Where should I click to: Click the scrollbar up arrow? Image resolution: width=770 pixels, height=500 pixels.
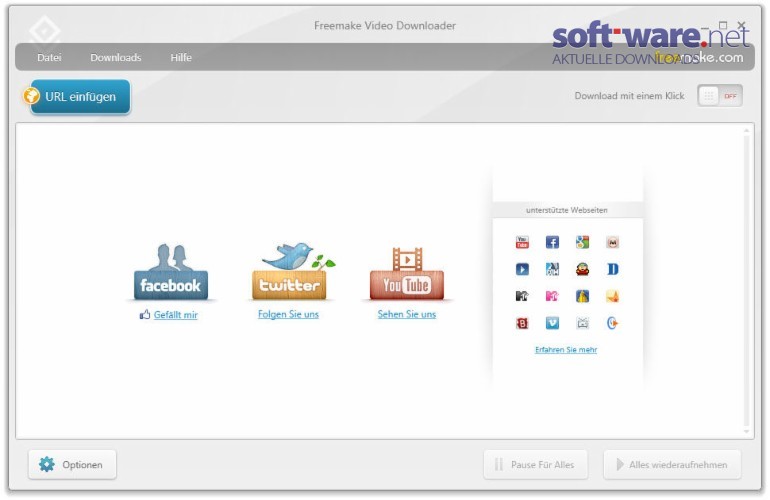coord(746,130)
